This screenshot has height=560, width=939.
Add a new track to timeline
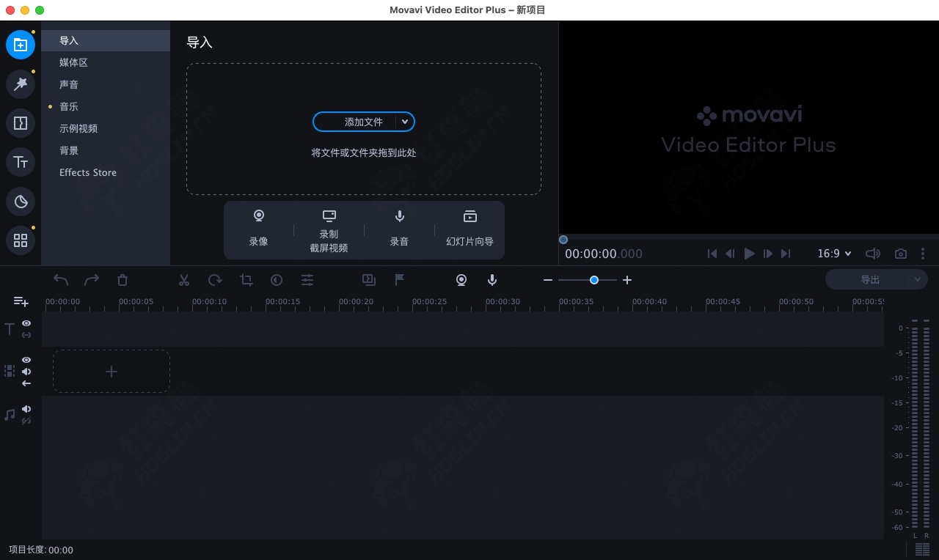click(21, 301)
